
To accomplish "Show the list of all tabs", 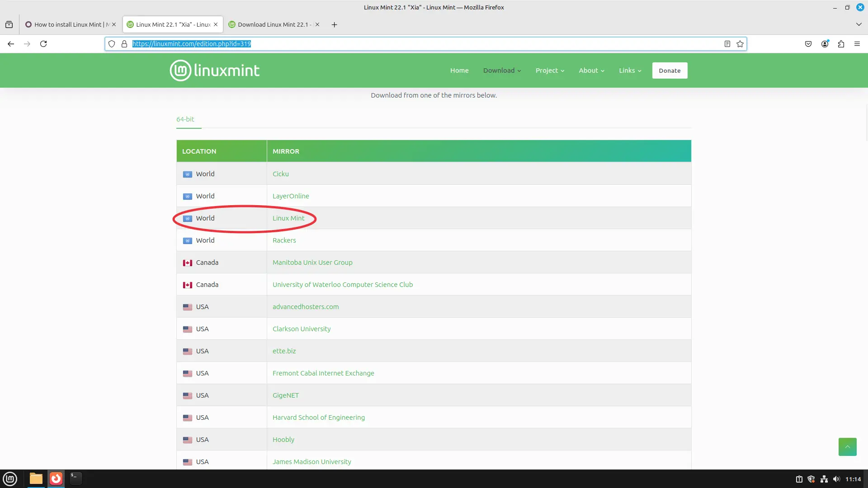I will [859, 24].
